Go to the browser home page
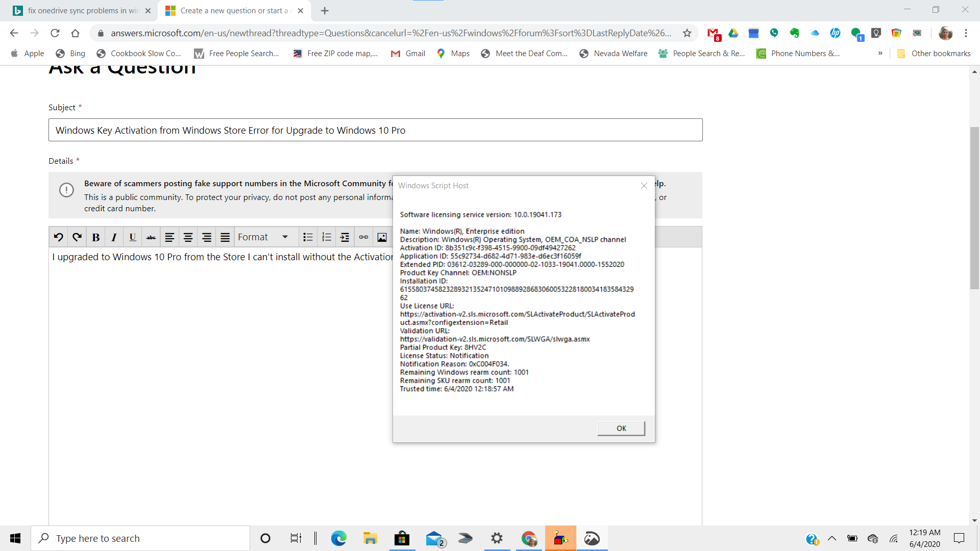980x551 pixels. (75, 33)
